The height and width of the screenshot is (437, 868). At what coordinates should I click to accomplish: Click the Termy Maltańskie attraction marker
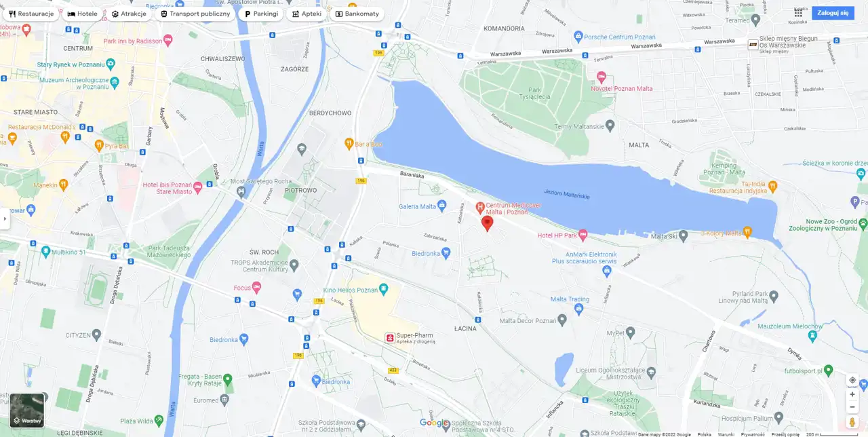(x=610, y=126)
